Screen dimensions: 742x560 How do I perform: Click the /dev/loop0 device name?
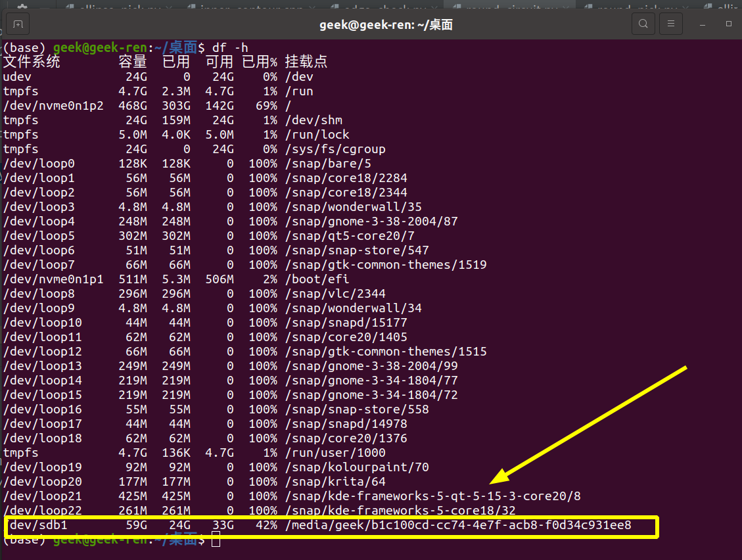(x=39, y=163)
